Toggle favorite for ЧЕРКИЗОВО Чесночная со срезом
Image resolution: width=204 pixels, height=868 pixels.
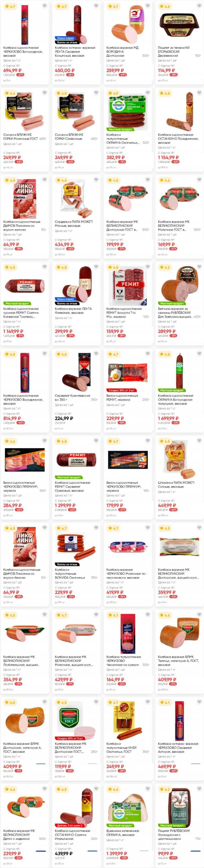(148, 615)
